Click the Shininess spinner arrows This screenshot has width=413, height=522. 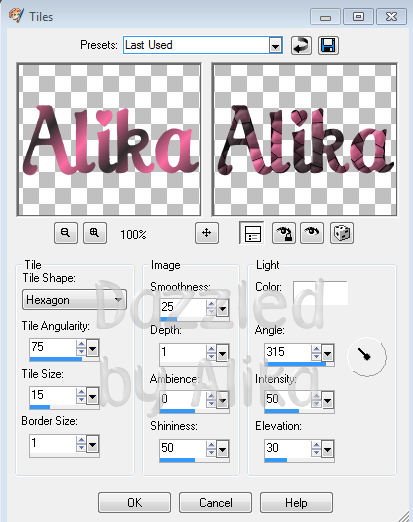point(211,449)
